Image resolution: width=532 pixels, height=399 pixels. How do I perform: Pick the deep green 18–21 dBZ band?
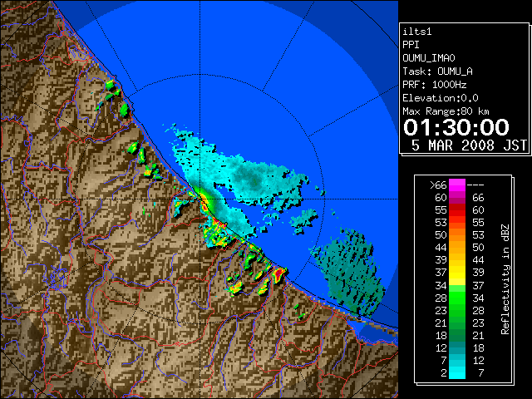point(457,335)
